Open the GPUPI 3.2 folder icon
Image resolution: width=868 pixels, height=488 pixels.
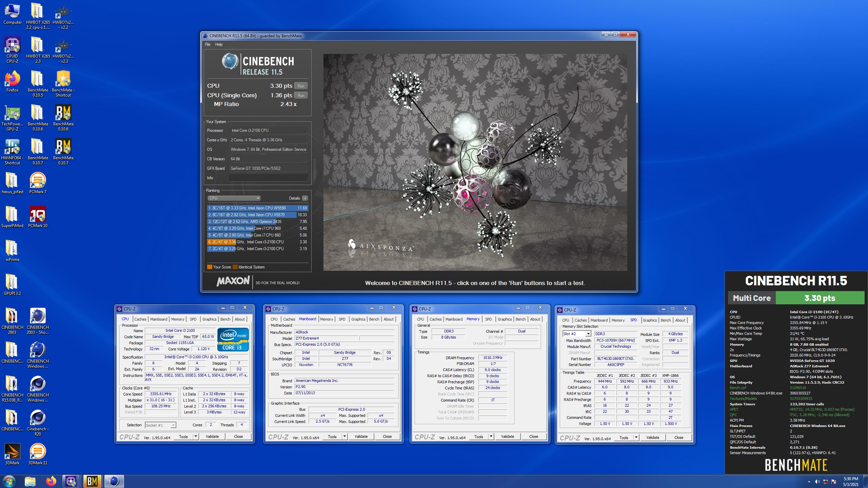tap(13, 285)
